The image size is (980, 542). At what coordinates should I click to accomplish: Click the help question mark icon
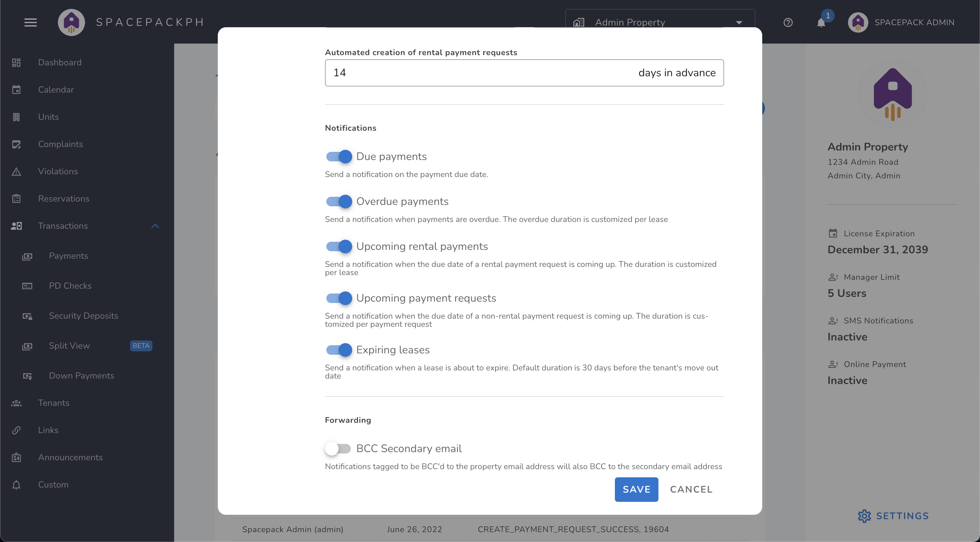click(788, 22)
